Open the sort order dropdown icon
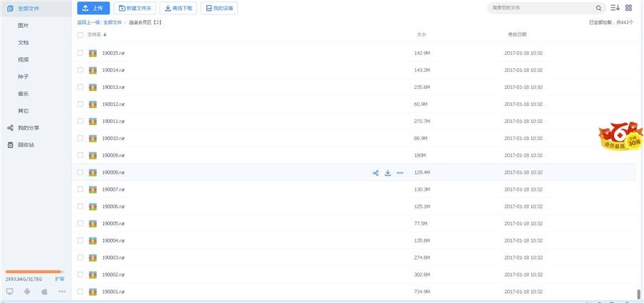644x303 pixels. [x=615, y=8]
